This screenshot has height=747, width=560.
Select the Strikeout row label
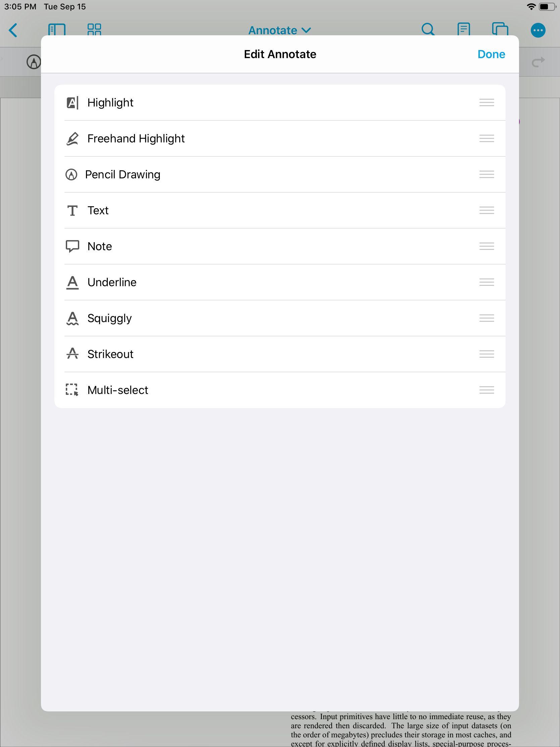[110, 354]
